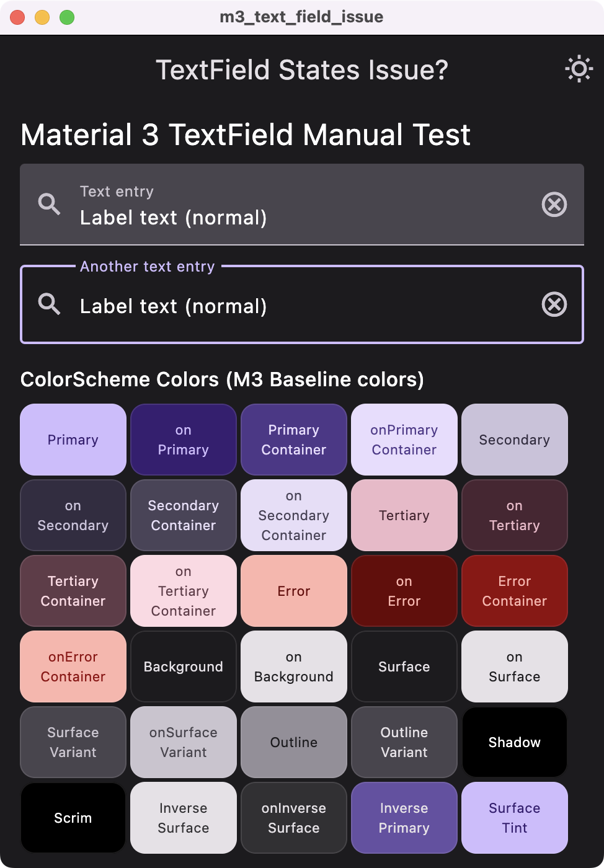Click the Surface Tint swatch
This screenshot has width=604, height=868.
[514, 818]
